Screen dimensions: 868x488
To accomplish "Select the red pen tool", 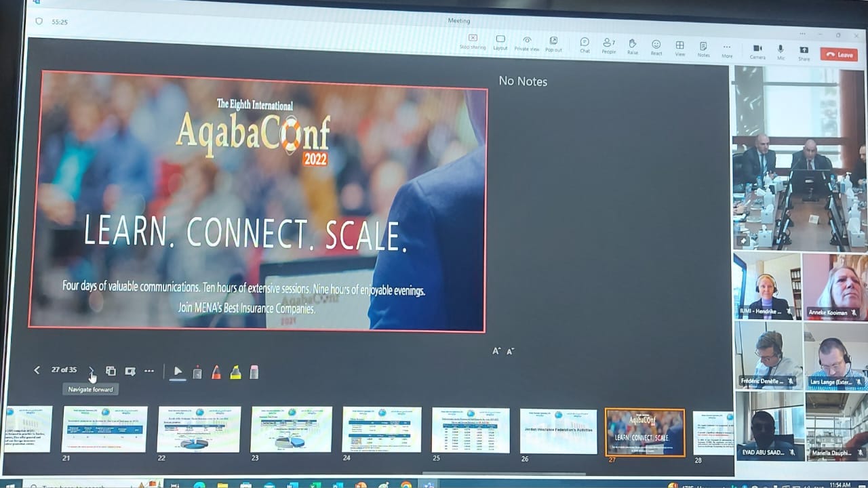I will click(x=216, y=372).
